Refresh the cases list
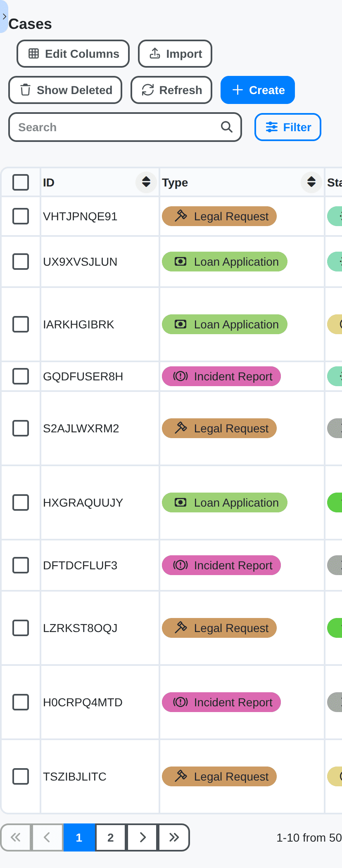342x868 pixels. coord(171,90)
